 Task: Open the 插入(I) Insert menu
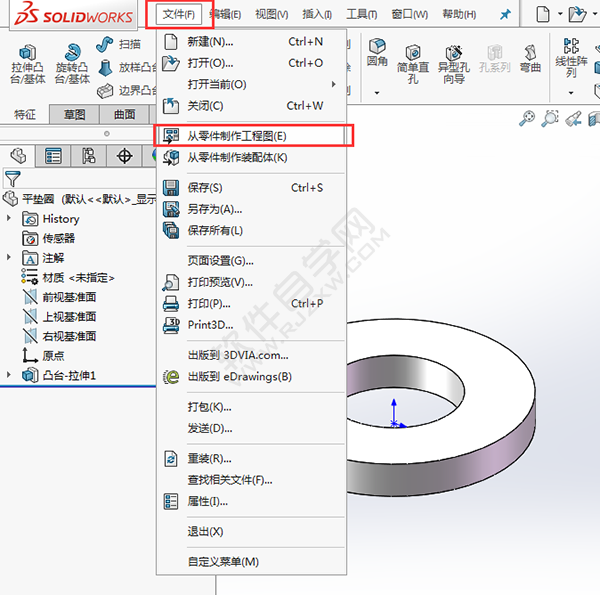tap(317, 15)
